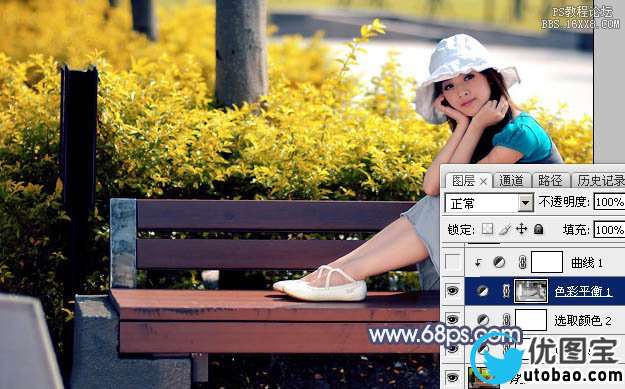The image size is (625, 389).
Task: Click the 填充 100% field
Action: click(609, 230)
